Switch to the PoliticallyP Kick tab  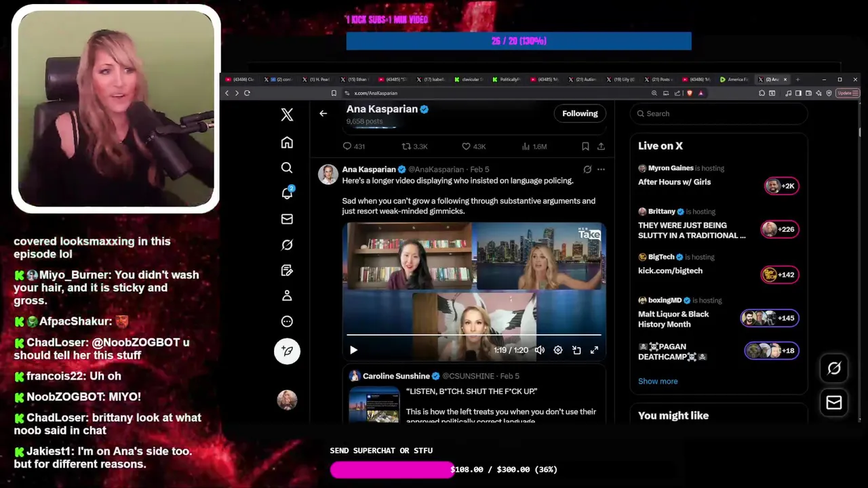(508, 79)
